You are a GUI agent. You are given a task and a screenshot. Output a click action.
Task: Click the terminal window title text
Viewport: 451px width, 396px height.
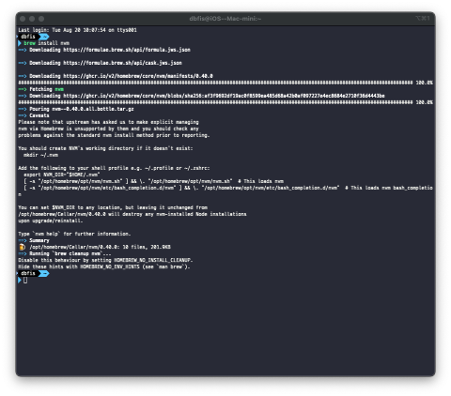click(225, 19)
